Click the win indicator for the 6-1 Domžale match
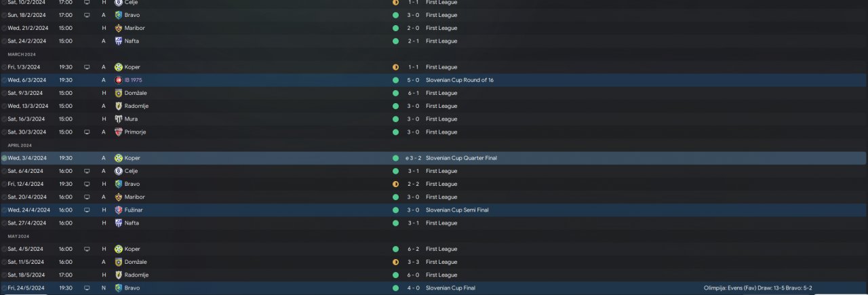Image resolution: width=868 pixels, height=295 pixels. coord(395,93)
